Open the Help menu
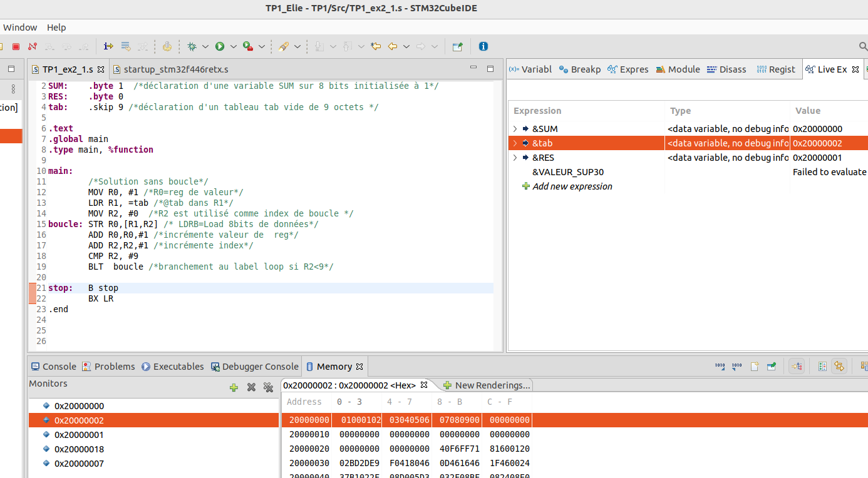 click(56, 28)
